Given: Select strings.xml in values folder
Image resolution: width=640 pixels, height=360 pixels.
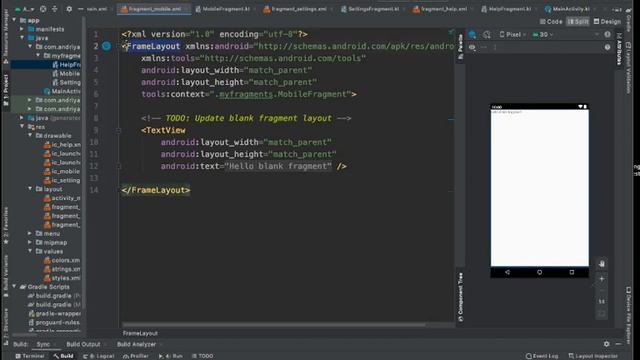Looking at the screenshot, I should pos(62,269).
